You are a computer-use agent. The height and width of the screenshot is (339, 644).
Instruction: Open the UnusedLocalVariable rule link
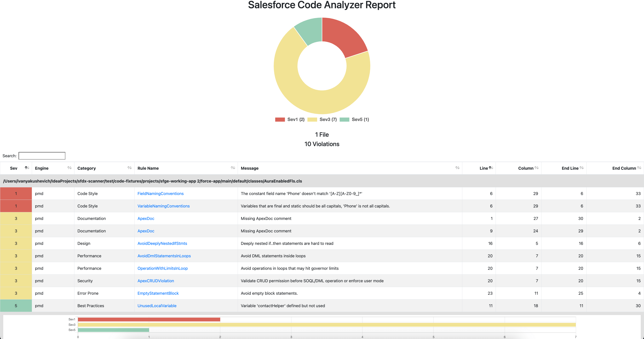pyautogui.click(x=157, y=306)
